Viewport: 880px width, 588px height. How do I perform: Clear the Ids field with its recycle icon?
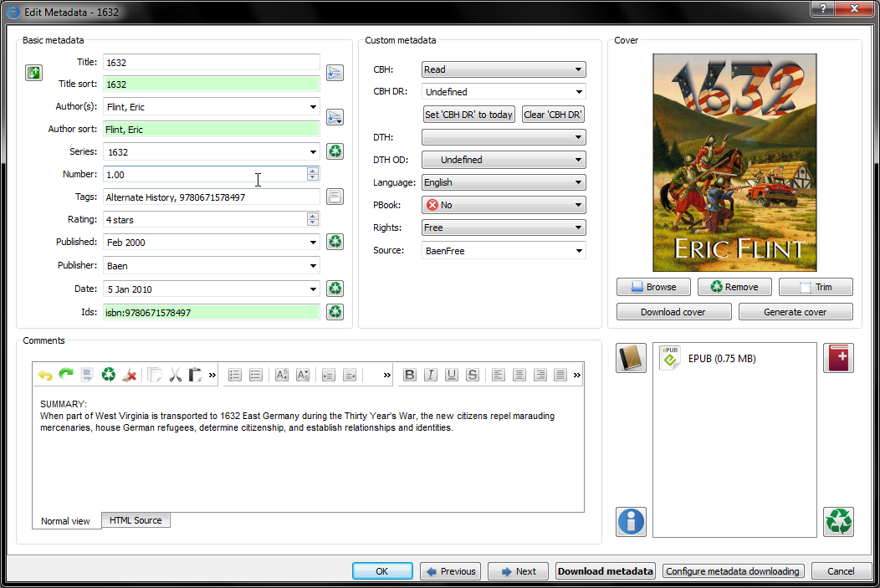click(x=335, y=312)
